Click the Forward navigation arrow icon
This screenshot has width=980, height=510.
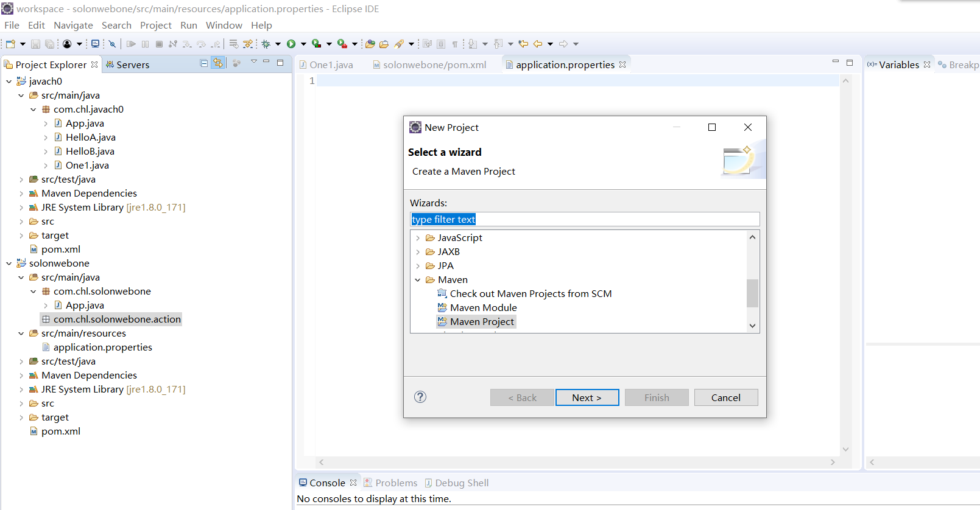(x=563, y=44)
